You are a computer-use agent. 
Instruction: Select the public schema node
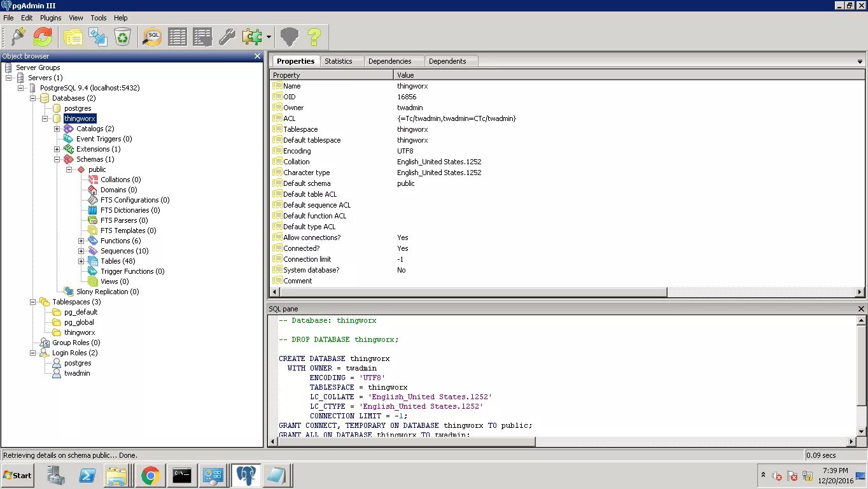pyautogui.click(x=97, y=169)
